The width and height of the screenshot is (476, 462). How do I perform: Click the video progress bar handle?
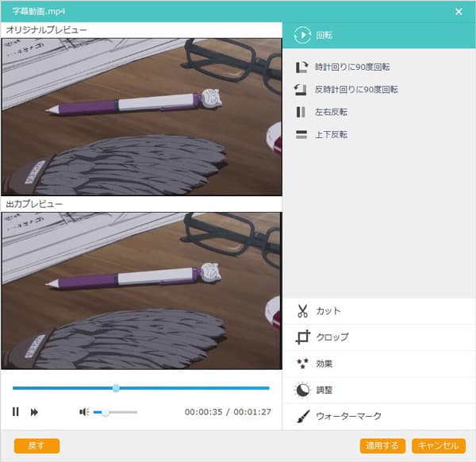(116, 388)
